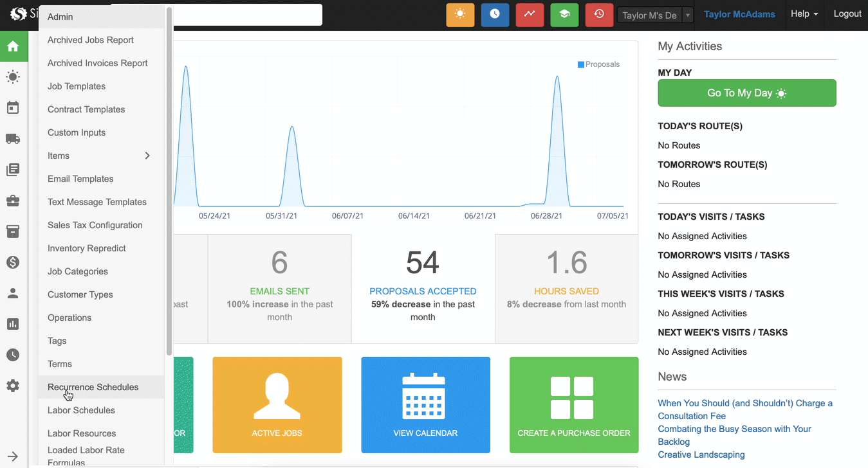Open the Help dropdown menu
Viewport: 868px width, 468px height.
point(804,14)
